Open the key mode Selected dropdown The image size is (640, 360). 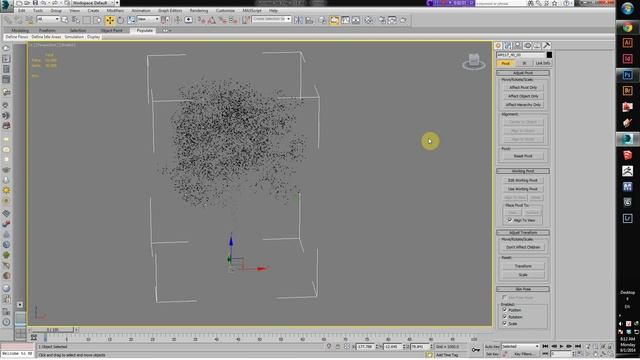(520, 347)
